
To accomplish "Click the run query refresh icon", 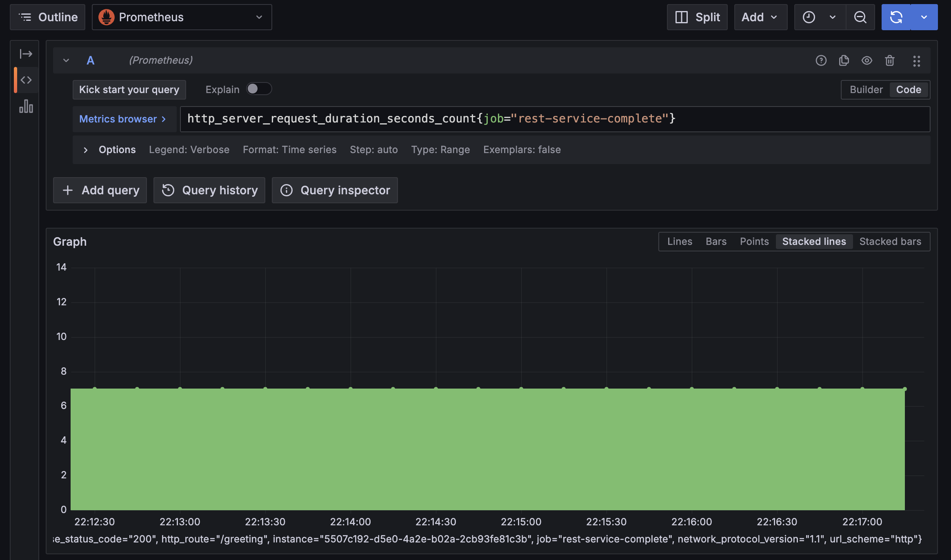I will tap(896, 17).
